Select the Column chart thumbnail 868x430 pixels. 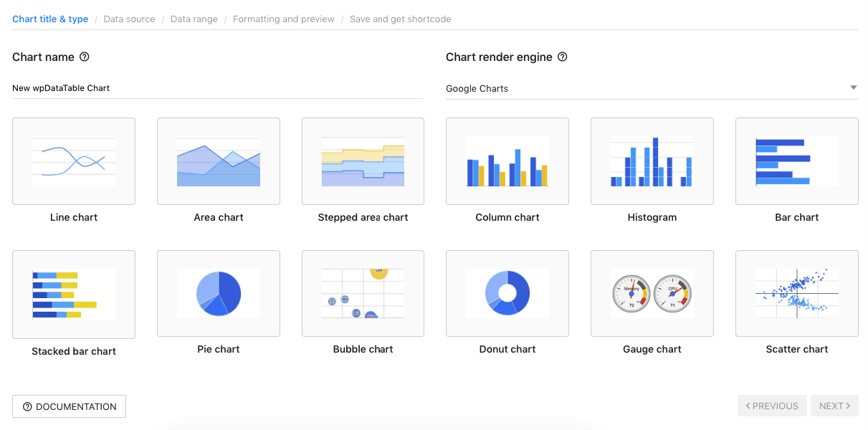507,161
